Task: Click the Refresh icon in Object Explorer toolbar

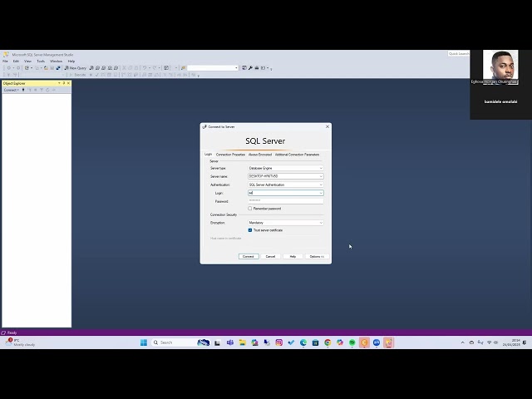Action: (x=47, y=90)
